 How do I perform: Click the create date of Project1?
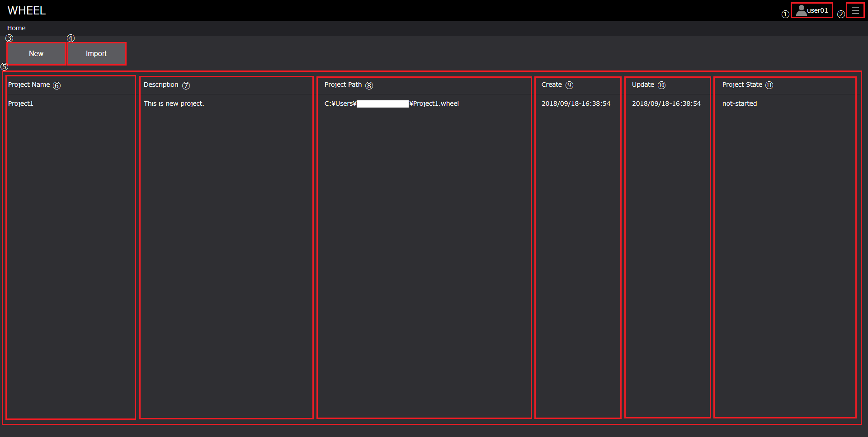[576, 103]
